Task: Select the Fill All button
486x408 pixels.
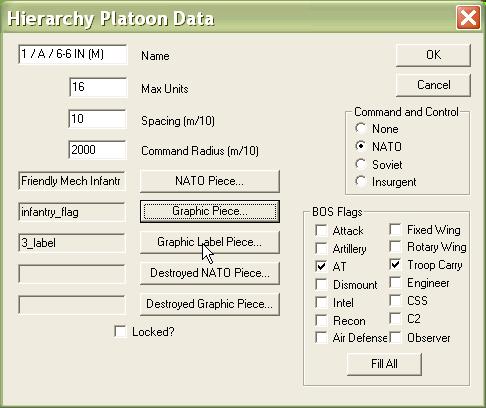Action: pyautogui.click(x=384, y=364)
